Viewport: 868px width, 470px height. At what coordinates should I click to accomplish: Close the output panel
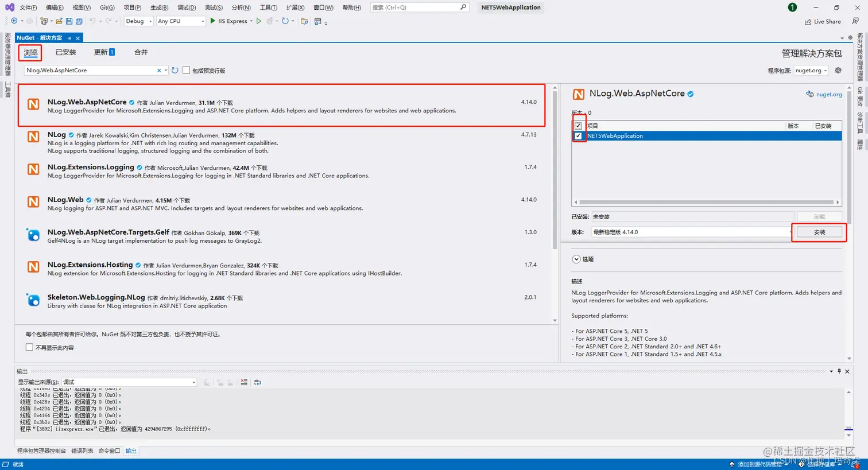coord(847,371)
